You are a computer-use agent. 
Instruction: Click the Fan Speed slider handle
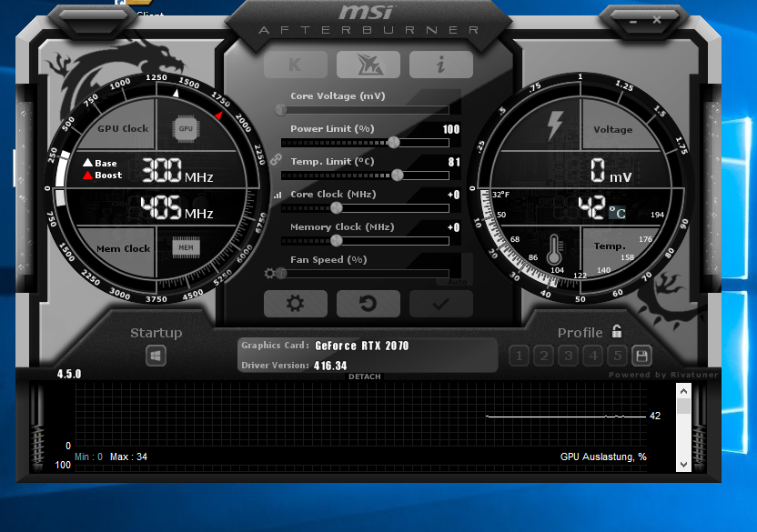click(281, 274)
